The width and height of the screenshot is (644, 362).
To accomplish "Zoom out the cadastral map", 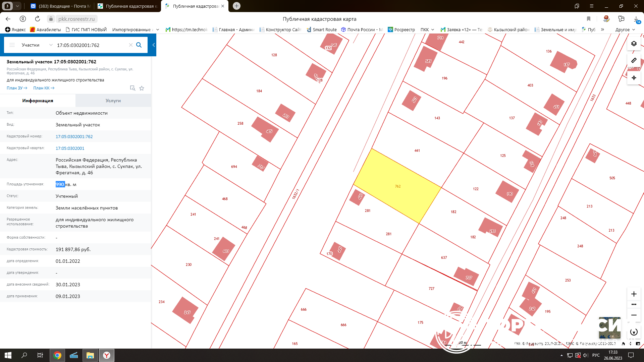I will (634, 315).
